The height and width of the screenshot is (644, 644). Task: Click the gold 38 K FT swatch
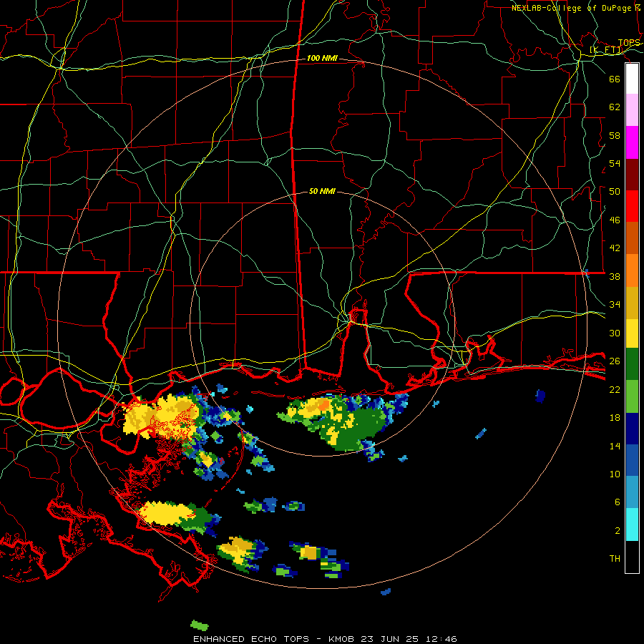(632, 303)
